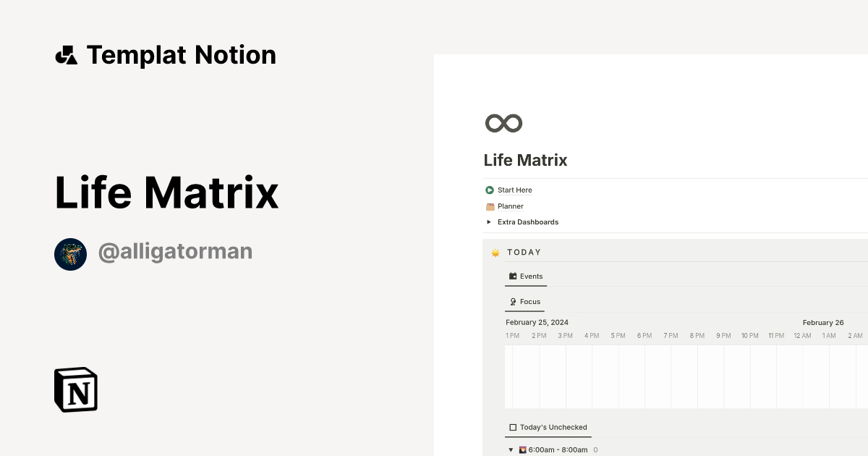This screenshot has height=456, width=868.
Task: Click the card box icon beside Planner
Action: click(490, 206)
